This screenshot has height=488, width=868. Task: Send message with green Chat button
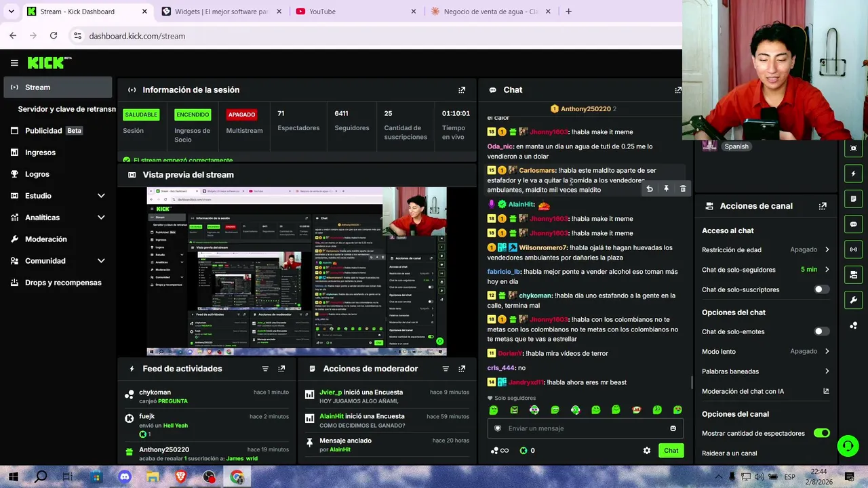[x=671, y=450]
